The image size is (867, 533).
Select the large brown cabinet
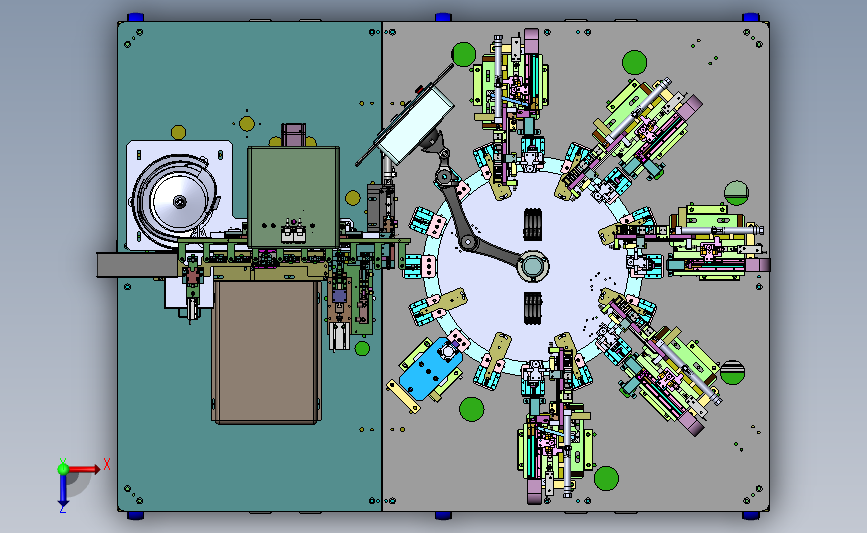tap(267, 352)
